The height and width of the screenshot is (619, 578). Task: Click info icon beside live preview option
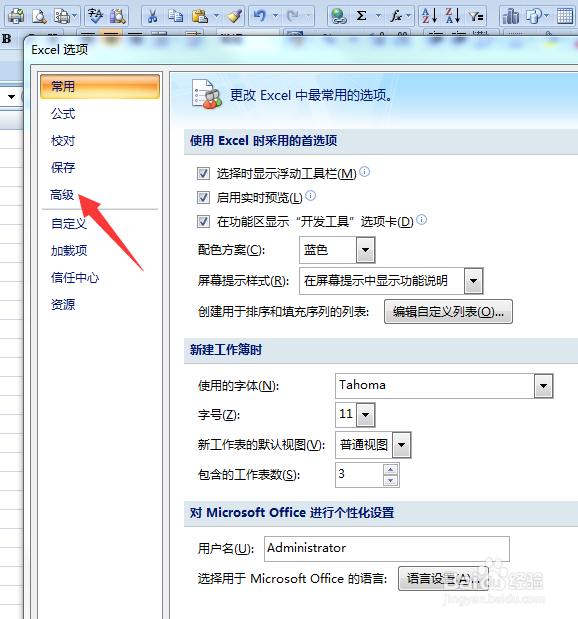pos(311,195)
